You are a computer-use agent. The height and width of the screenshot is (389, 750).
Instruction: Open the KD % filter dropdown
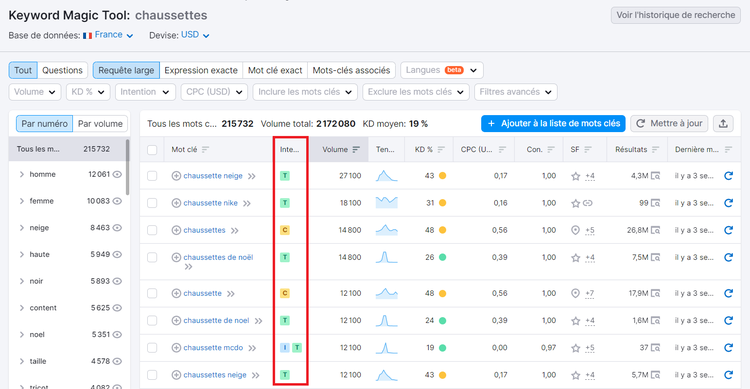click(88, 92)
